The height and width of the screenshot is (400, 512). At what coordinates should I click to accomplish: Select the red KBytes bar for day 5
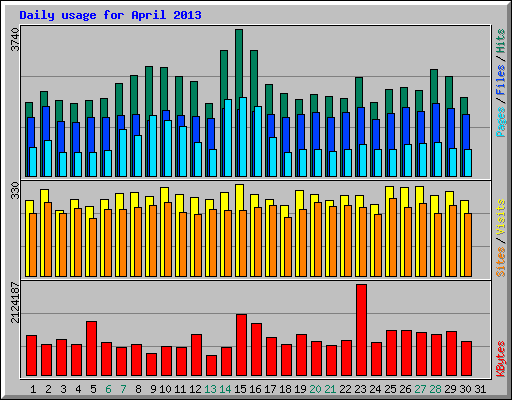(91, 349)
